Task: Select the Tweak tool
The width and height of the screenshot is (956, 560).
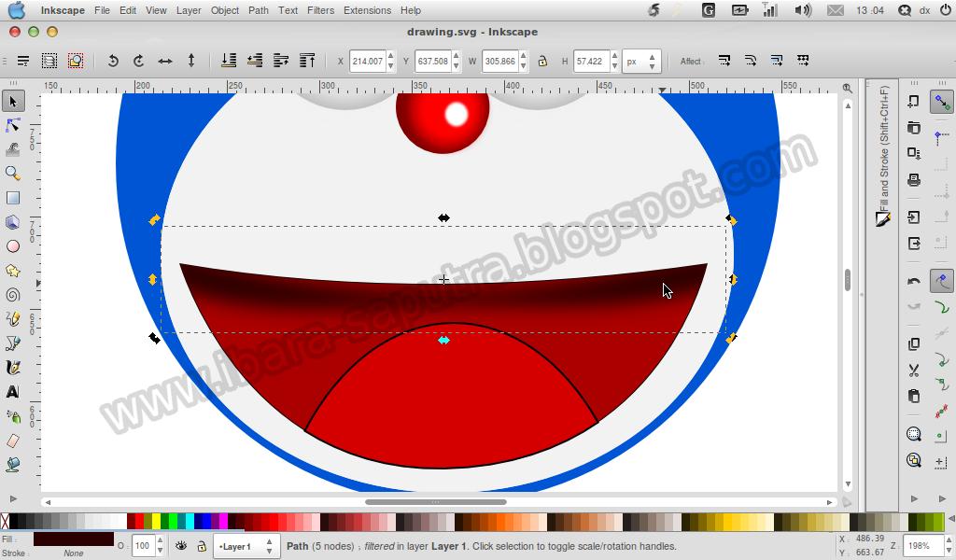Action: pyautogui.click(x=13, y=149)
